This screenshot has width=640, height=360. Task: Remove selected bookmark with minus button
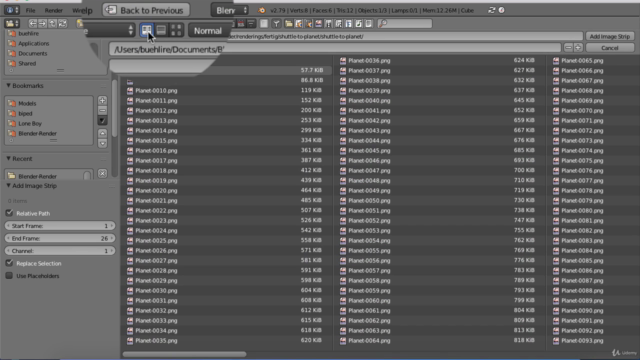(x=102, y=110)
